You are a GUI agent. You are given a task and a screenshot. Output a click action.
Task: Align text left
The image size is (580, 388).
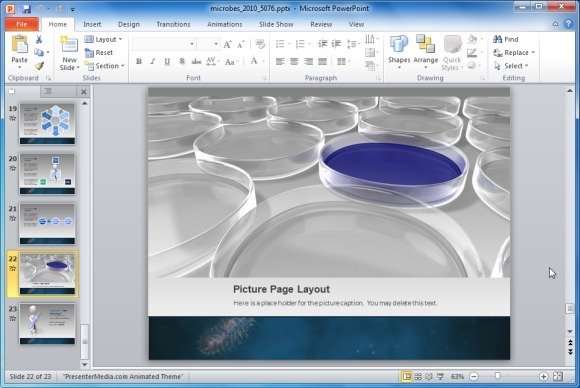pos(280,61)
